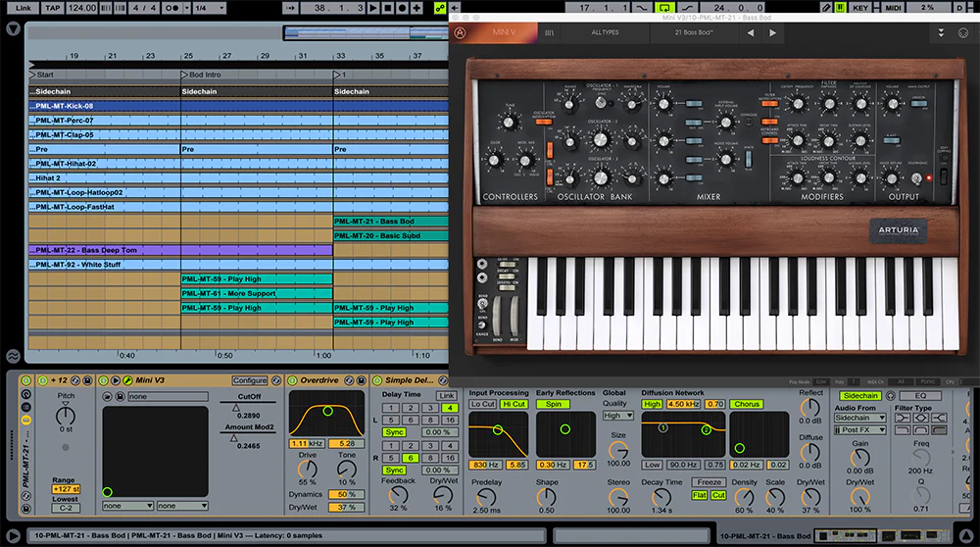This screenshot has height=547, width=980.
Task: Open the 21 Bass Bod preset name menu
Action: [694, 32]
